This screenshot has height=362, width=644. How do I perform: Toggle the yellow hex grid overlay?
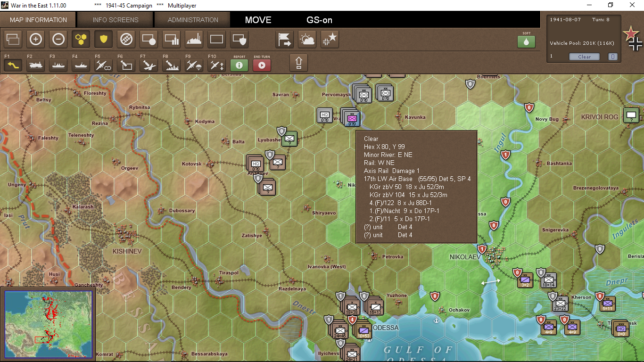click(x=81, y=39)
